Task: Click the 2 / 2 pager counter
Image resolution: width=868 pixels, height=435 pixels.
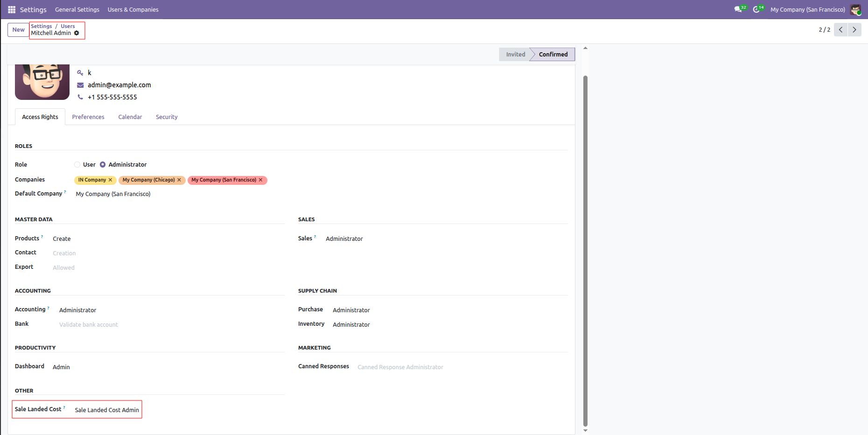Action: point(824,30)
